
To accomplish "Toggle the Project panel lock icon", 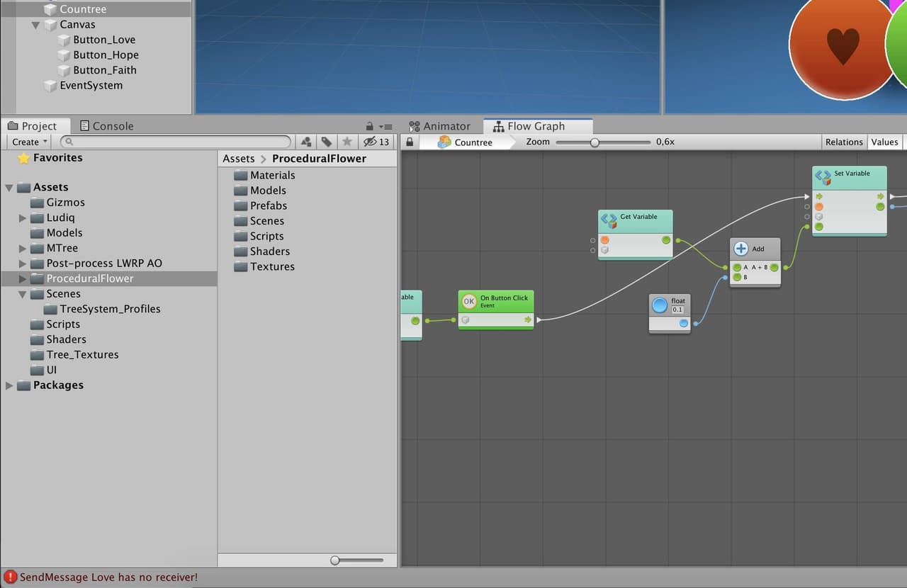I will (370, 126).
